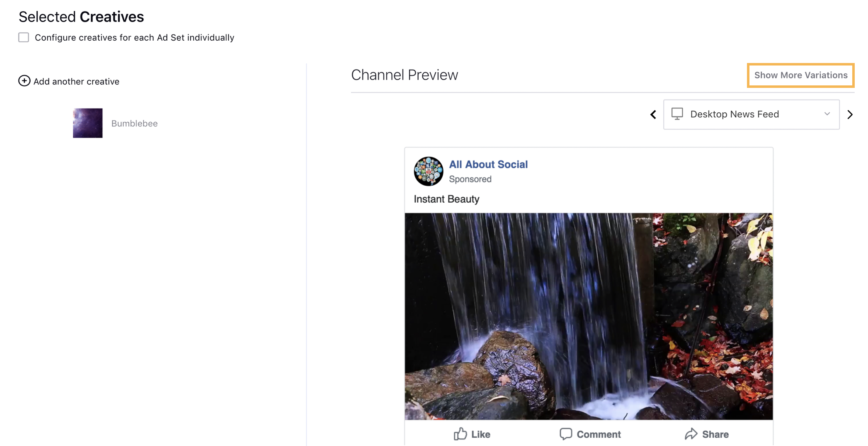This screenshot has height=446, width=868.
Task: Click the Instant Beauty ad text
Action: coord(446,199)
